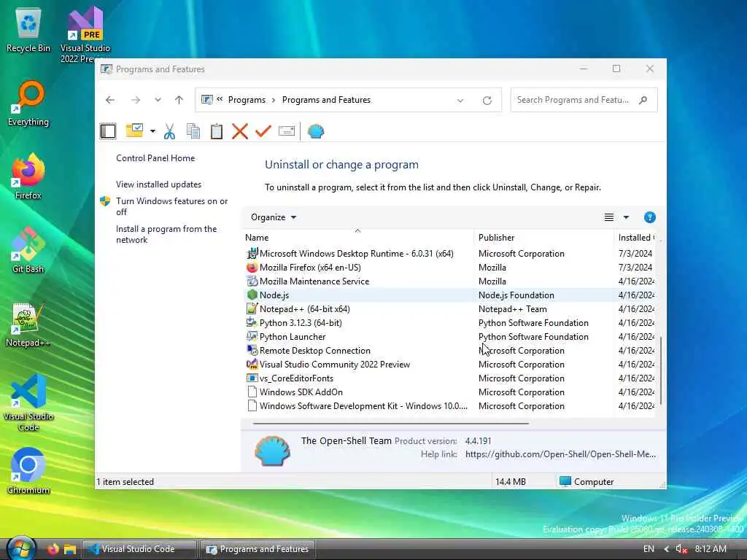The width and height of the screenshot is (747, 560).
Task: Click the EN language indicator in tray
Action: click(x=649, y=549)
